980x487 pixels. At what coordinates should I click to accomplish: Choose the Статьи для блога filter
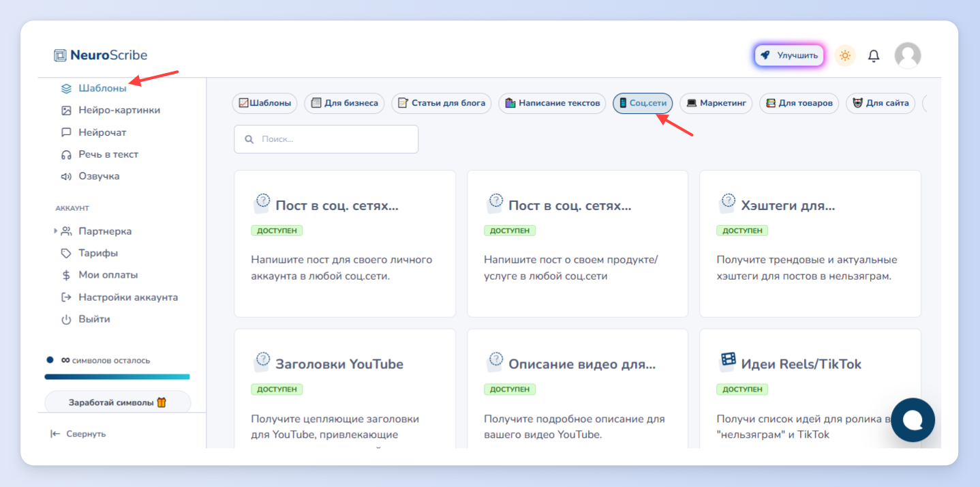(x=441, y=104)
